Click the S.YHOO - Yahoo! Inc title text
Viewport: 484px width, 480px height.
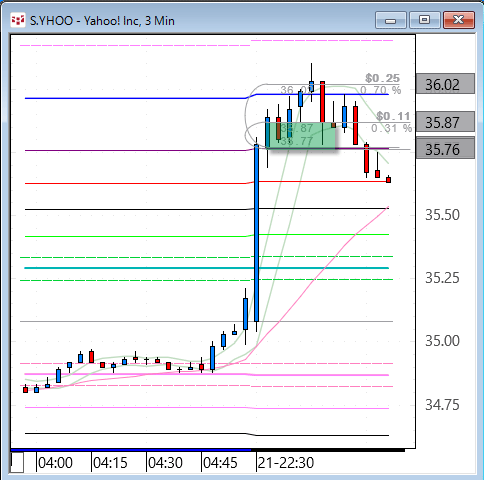[x=102, y=21]
